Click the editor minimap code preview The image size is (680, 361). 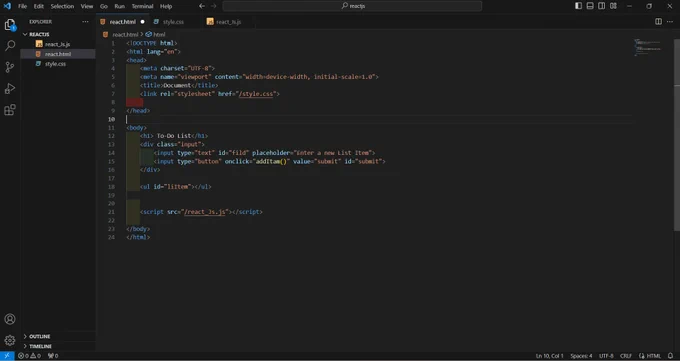click(648, 47)
